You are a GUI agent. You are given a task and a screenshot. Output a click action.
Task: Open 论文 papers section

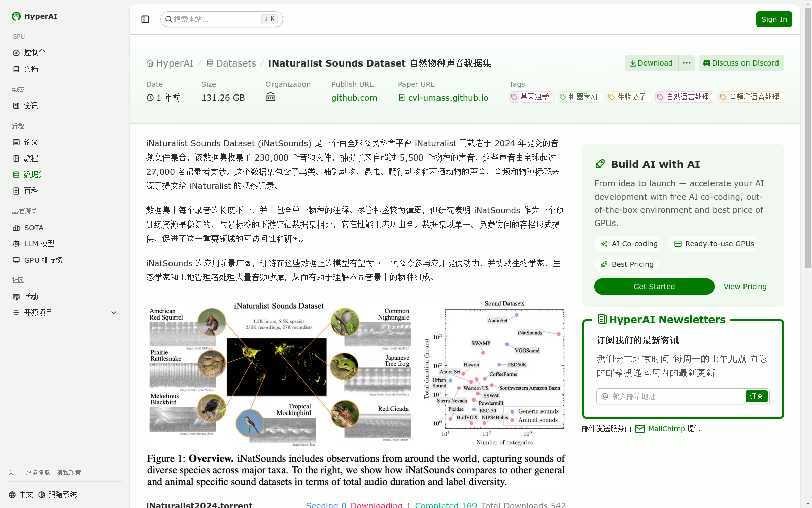click(x=65, y=142)
